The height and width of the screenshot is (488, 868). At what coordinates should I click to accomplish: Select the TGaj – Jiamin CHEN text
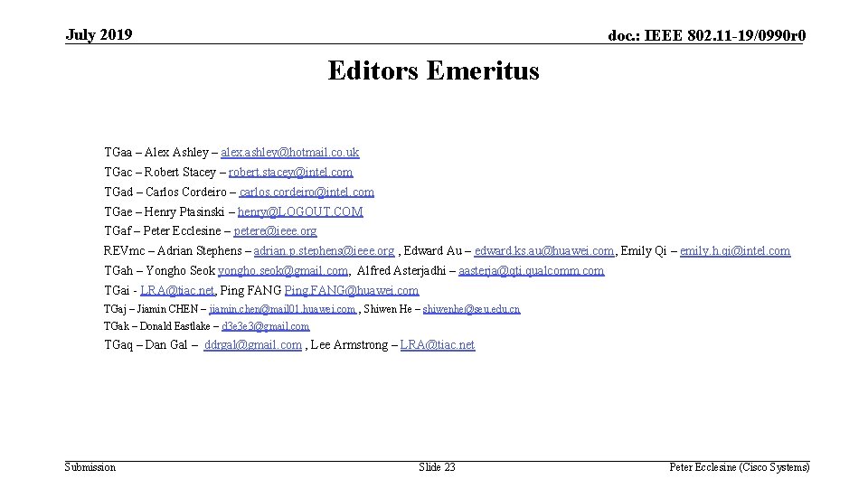(151, 309)
